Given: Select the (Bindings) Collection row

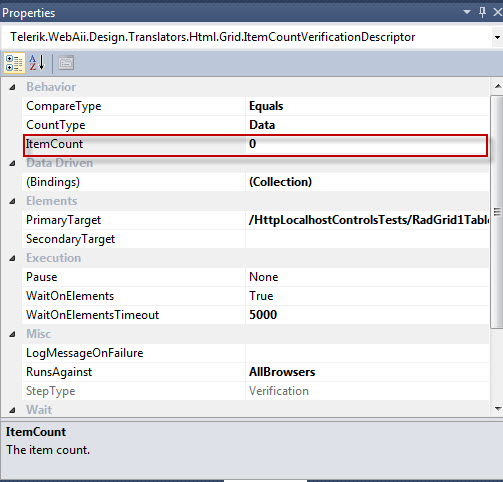Looking at the screenshot, I should pyautogui.click(x=255, y=182).
